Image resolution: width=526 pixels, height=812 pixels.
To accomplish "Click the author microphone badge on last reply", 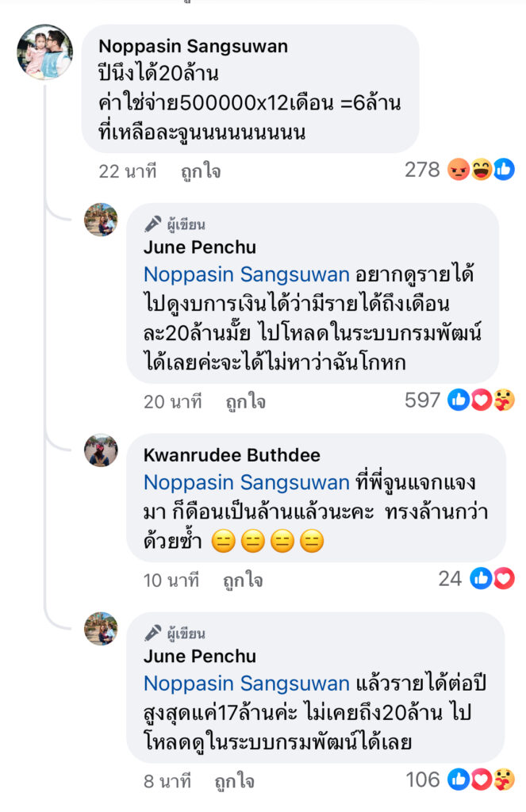I will (152, 633).
